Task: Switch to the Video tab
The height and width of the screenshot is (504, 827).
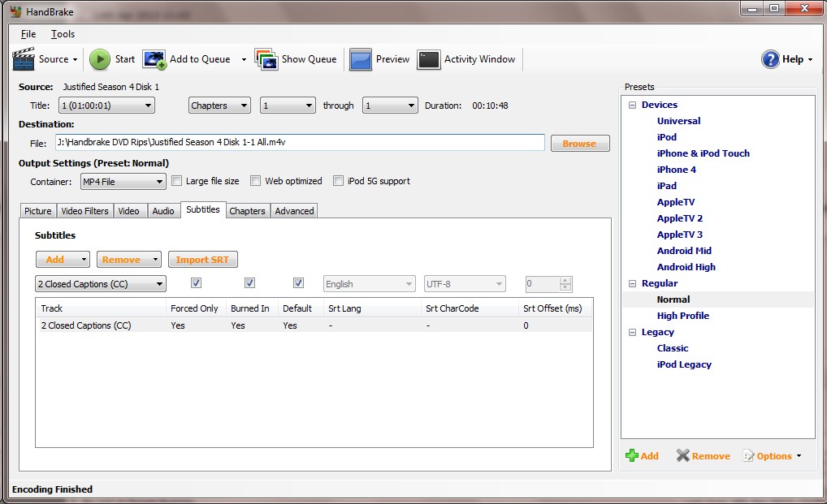Action: point(128,211)
